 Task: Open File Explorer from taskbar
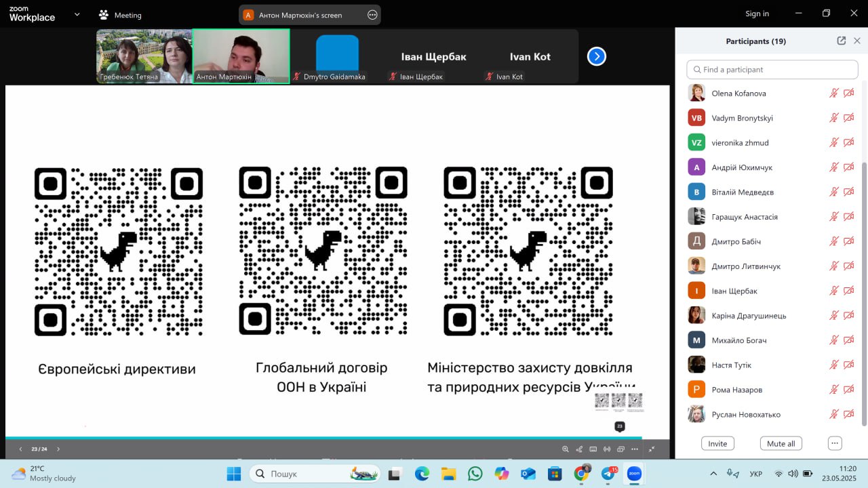[448, 474]
